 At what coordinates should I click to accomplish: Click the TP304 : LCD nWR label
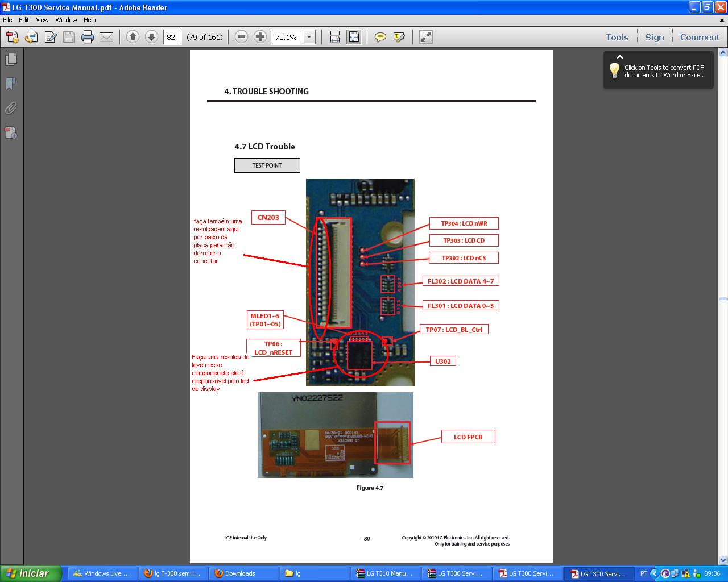point(464,223)
